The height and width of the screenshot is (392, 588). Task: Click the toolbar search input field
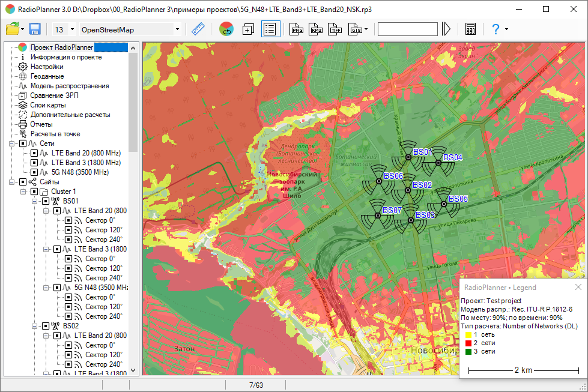pyautogui.click(x=407, y=29)
